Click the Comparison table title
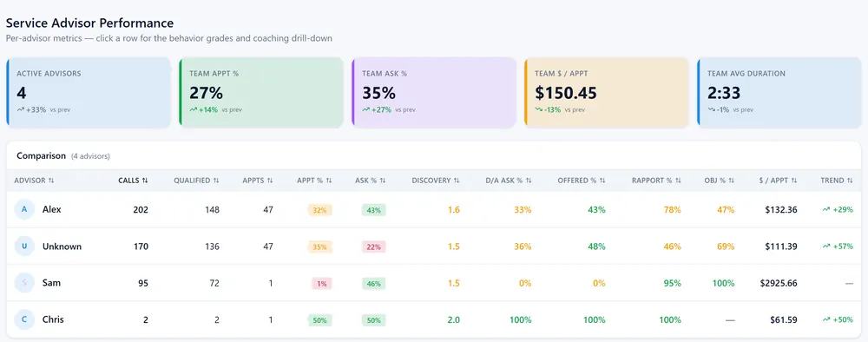 click(x=41, y=156)
